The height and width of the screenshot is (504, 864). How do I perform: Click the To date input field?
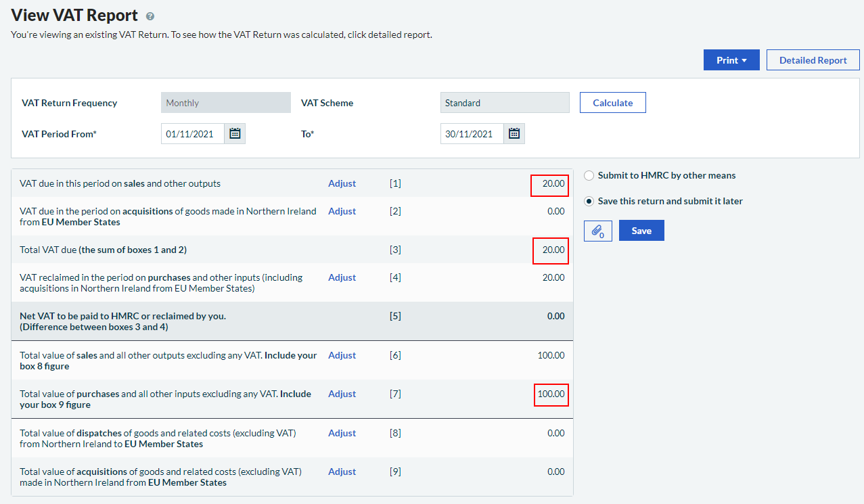click(x=472, y=134)
